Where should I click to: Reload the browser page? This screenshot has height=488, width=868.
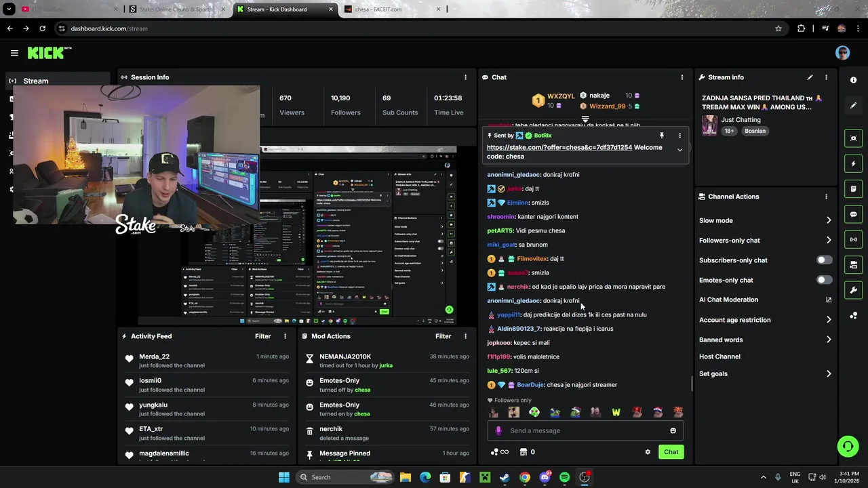click(42, 28)
